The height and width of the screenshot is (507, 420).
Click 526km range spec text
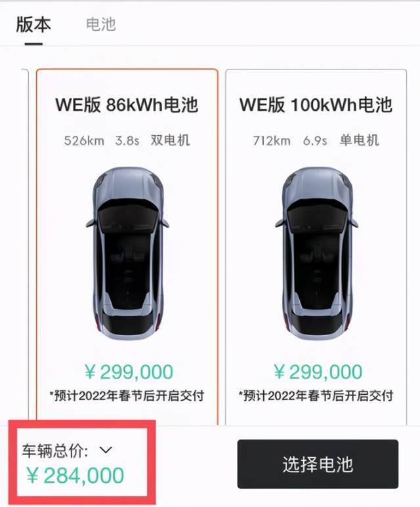pos(84,140)
